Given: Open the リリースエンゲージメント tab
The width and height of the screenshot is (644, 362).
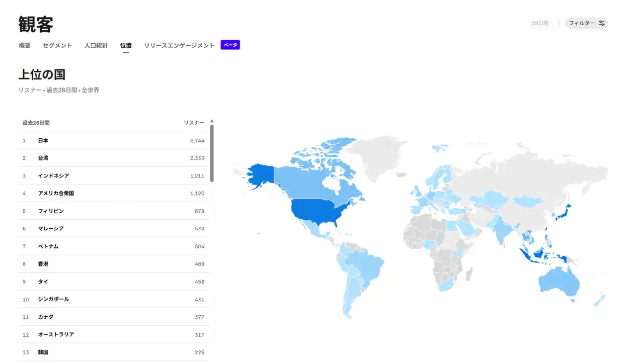Looking at the screenshot, I should coord(179,45).
